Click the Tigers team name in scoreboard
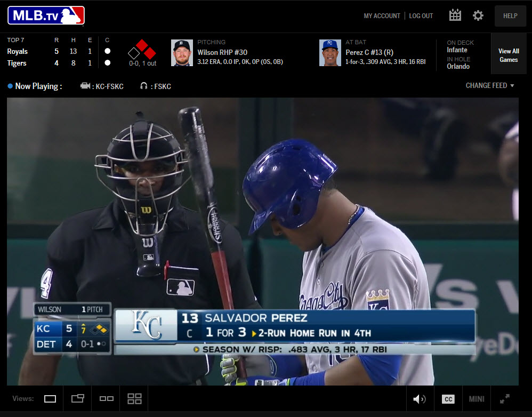Viewport: 532px width, 417px height. point(17,63)
